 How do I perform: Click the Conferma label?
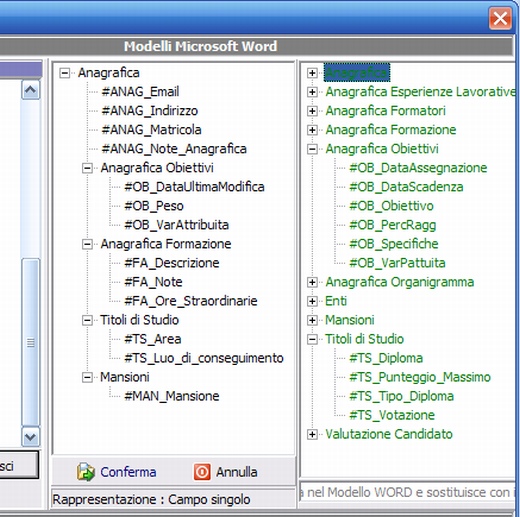pyautogui.click(x=128, y=472)
